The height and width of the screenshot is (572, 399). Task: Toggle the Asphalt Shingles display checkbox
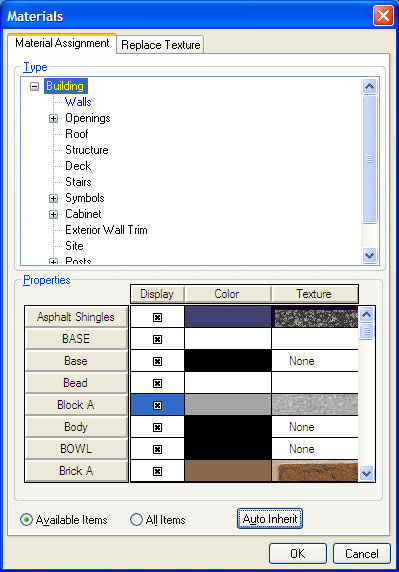pyautogui.click(x=157, y=317)
